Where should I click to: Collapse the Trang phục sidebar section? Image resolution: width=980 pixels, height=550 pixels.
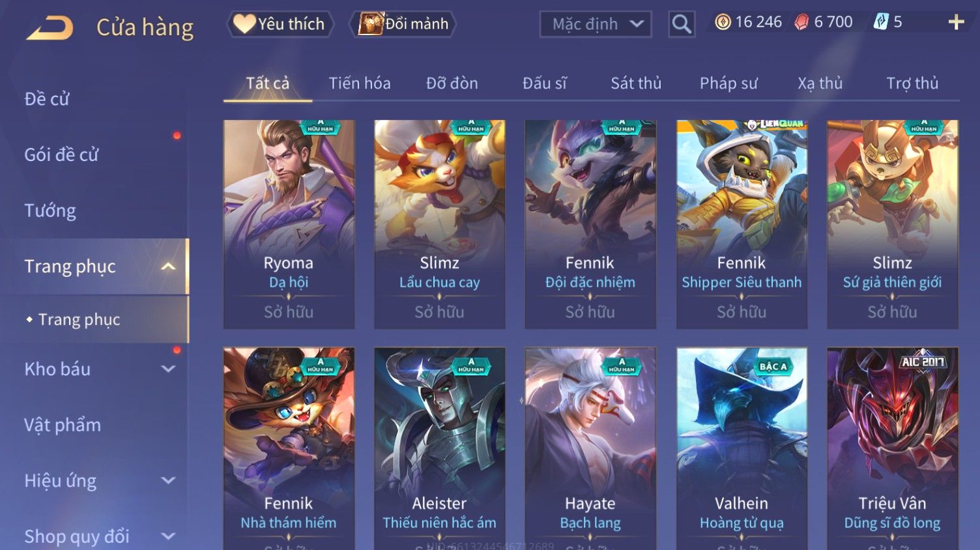click(x=168, y=266)
